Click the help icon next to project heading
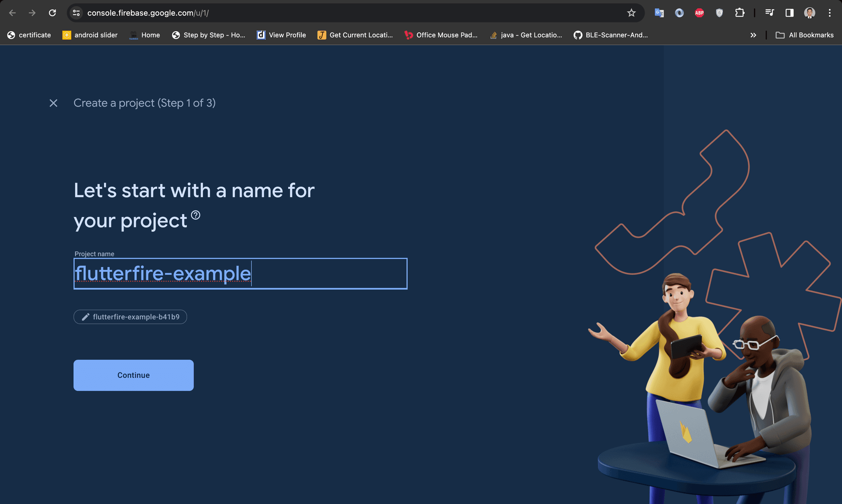 click(196, 215)
